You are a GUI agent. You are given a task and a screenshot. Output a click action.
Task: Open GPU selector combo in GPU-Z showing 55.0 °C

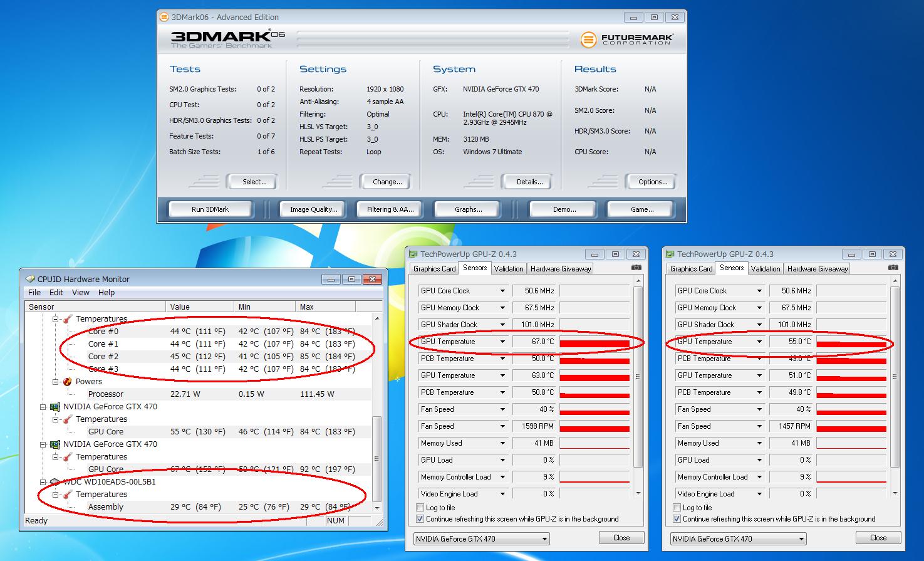738,538
